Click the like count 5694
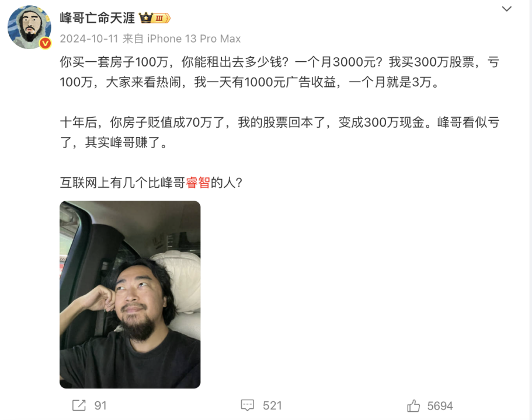 tap(440, 406)
